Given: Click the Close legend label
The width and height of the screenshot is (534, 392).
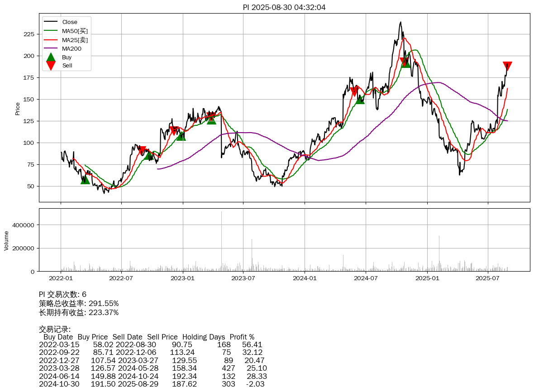Looking at the screenshot, I should tap(70, 22).
